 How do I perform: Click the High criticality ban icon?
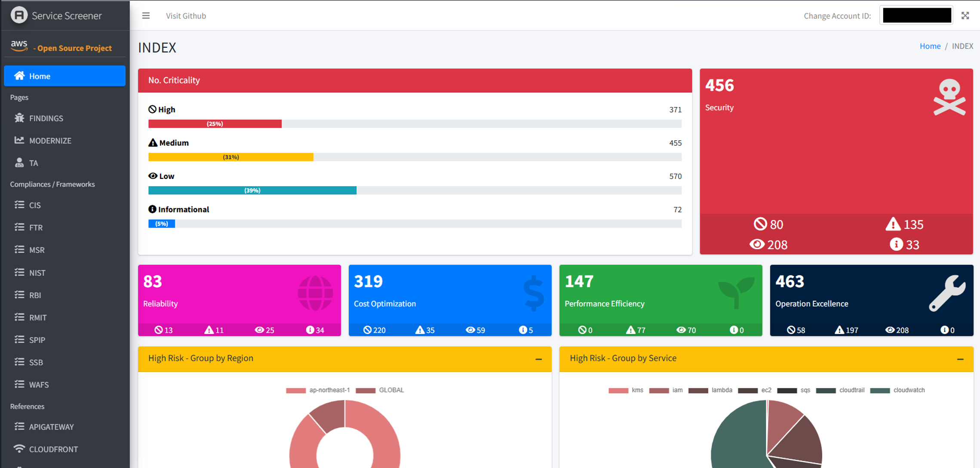152,109
